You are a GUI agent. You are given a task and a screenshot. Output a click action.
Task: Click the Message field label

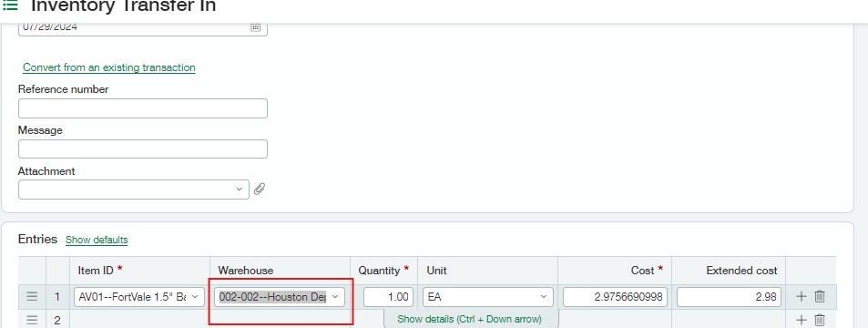(x=40, y=130)
